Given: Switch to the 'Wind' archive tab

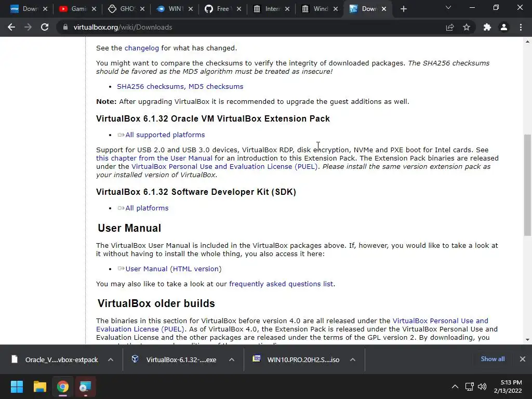Looking at the screenshot, I should coord(314,9).
